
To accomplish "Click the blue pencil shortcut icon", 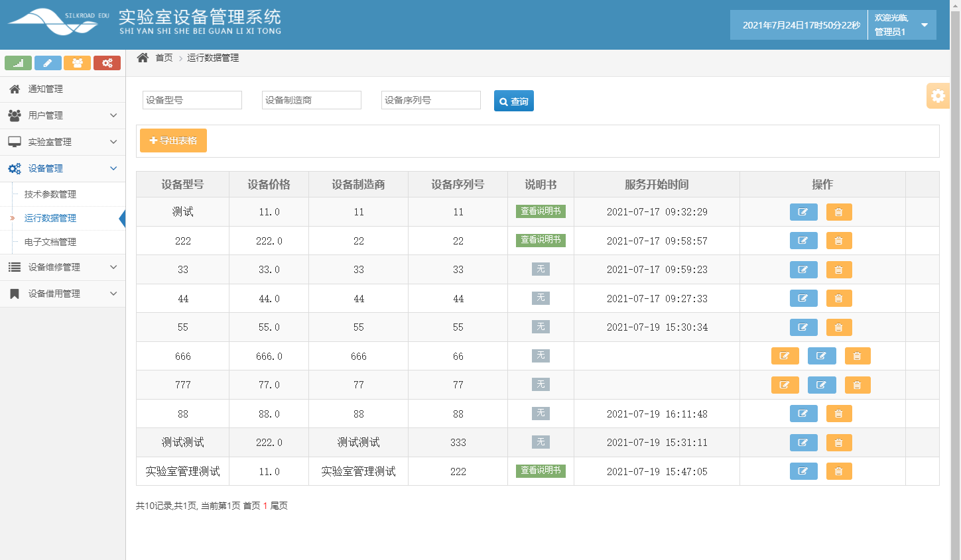I will pos(48,63).
